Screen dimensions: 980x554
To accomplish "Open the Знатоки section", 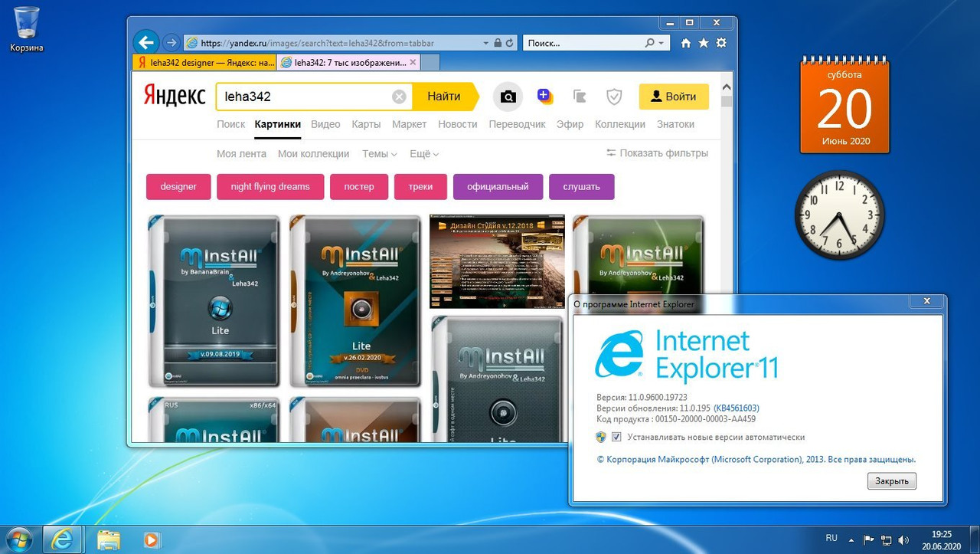I will (x=675, y=124).
